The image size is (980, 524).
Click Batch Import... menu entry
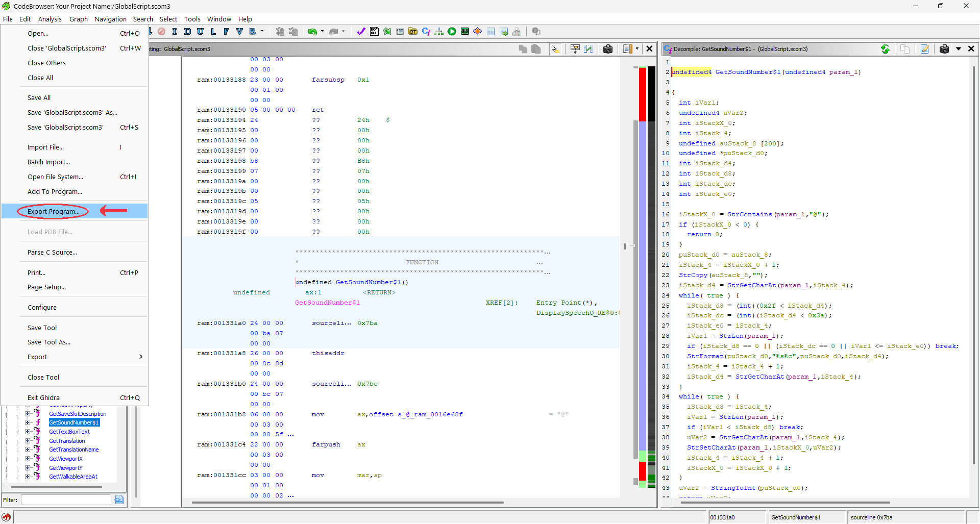tap(75, 162)
